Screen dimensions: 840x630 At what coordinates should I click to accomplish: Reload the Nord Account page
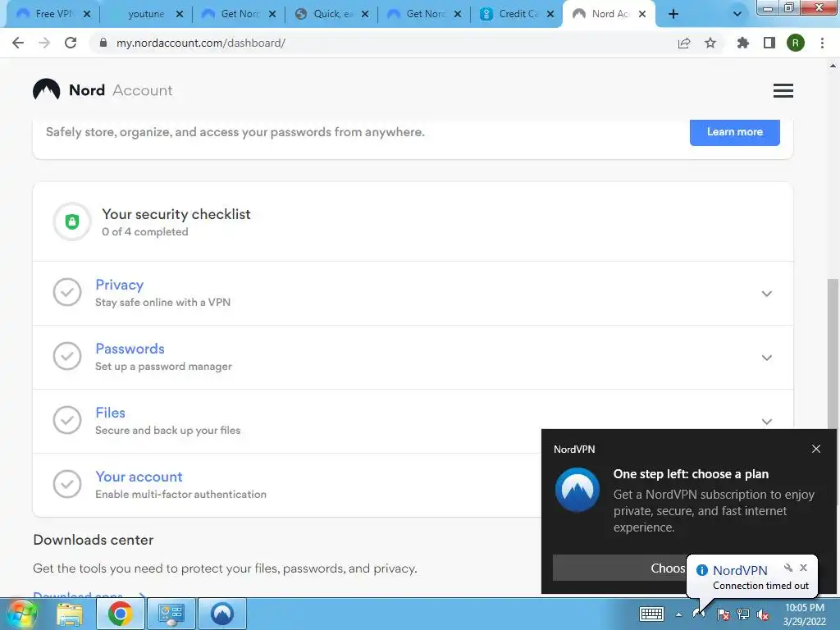click(x=71, y=43)
